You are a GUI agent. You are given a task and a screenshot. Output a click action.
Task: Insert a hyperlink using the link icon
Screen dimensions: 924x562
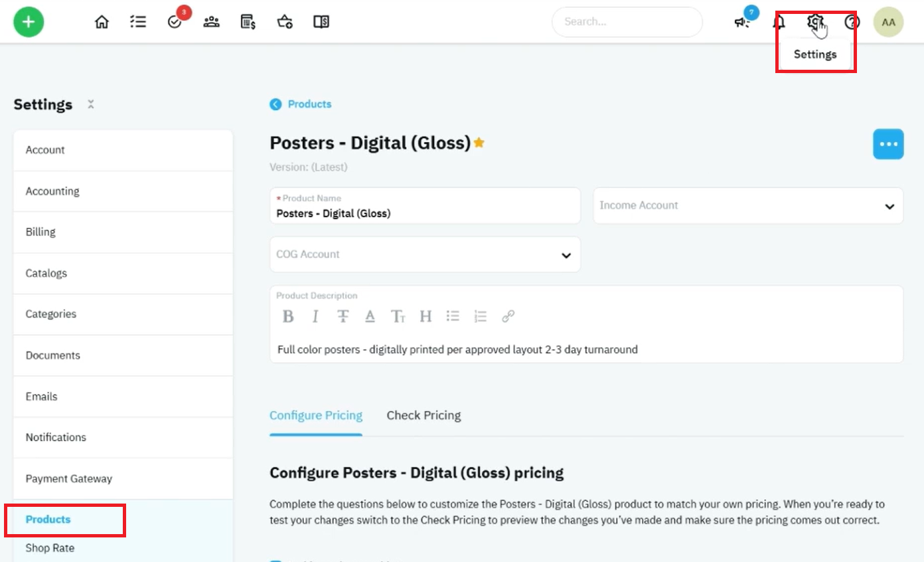(508, 316)
